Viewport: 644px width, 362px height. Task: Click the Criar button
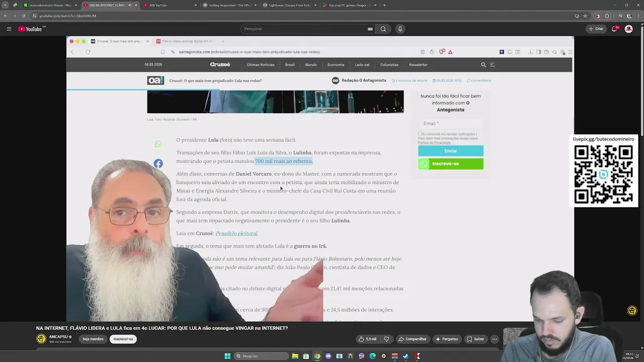click(596, 29)
